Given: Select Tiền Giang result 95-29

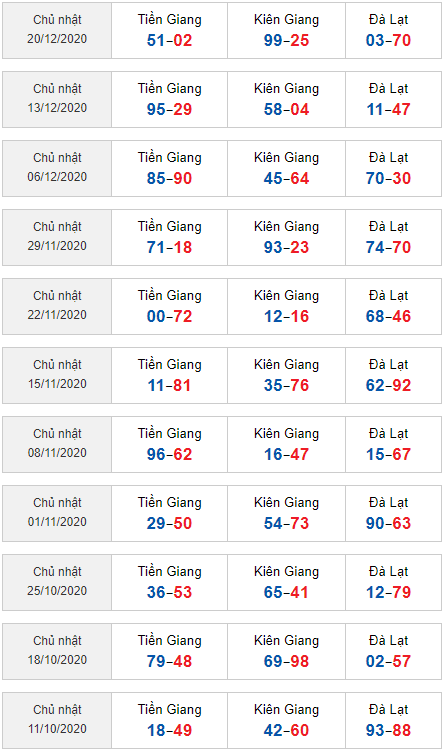Looking at the screenshot, I should [x=170, y=109].
